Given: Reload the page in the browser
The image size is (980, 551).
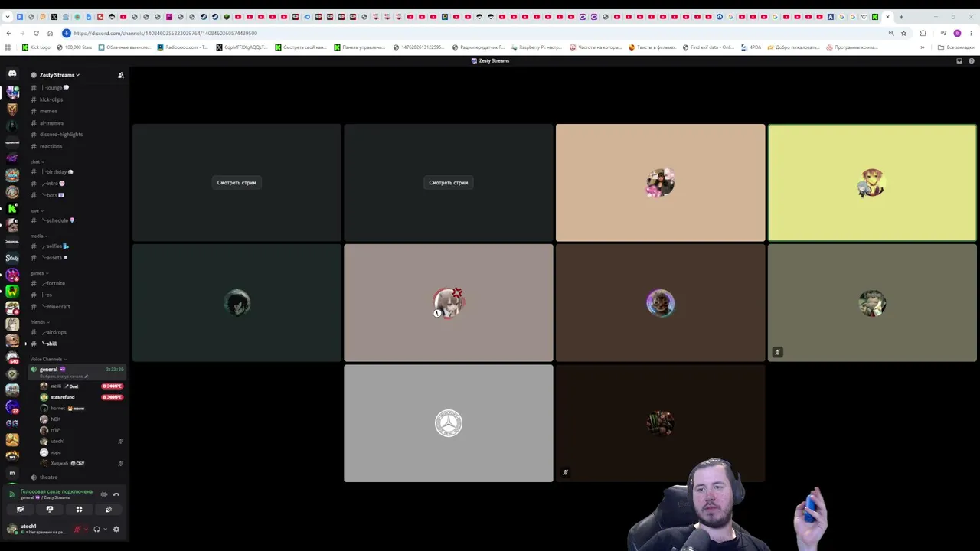Looking at the screenshot, I should point(36,33).
